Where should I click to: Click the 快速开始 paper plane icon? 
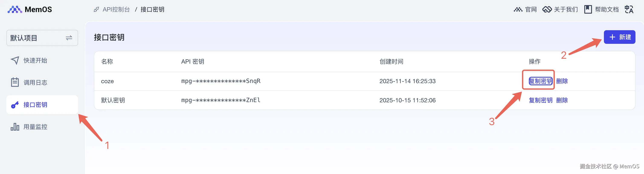click(x=15, y=60)
